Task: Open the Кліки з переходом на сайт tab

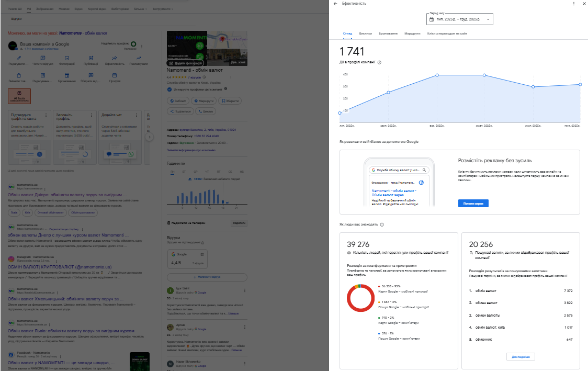Action: click(x=447, y=33)
